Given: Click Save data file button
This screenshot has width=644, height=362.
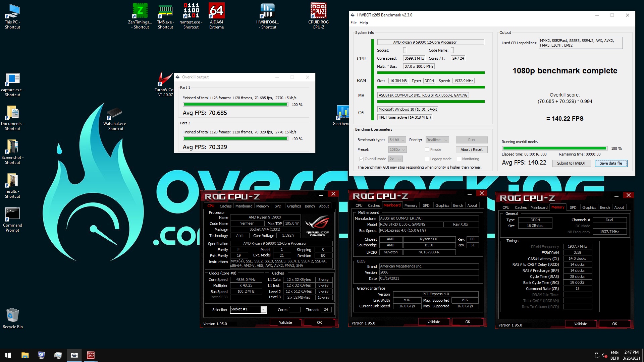Looking at the screenshot, I should [611, 163].
